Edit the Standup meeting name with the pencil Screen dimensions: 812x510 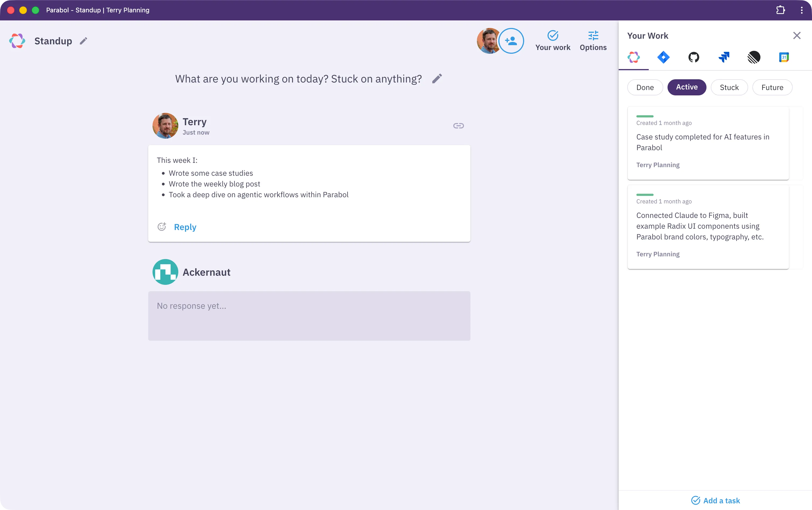coord(84,41)
